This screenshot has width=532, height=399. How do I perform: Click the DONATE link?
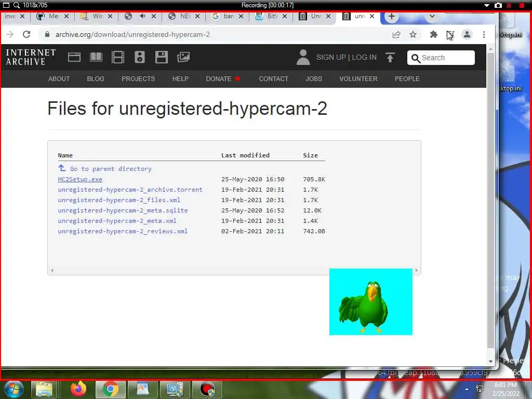coord(223,79)
